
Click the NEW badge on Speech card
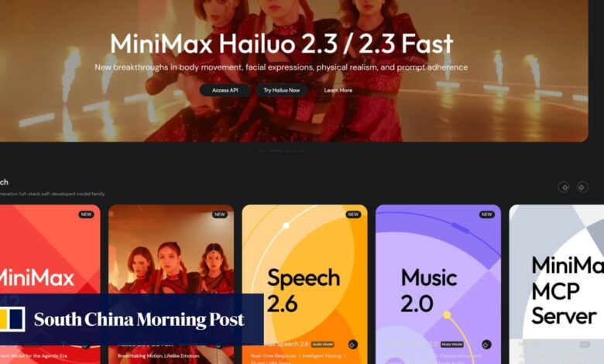pyautogui.click(x=353, y=215)
